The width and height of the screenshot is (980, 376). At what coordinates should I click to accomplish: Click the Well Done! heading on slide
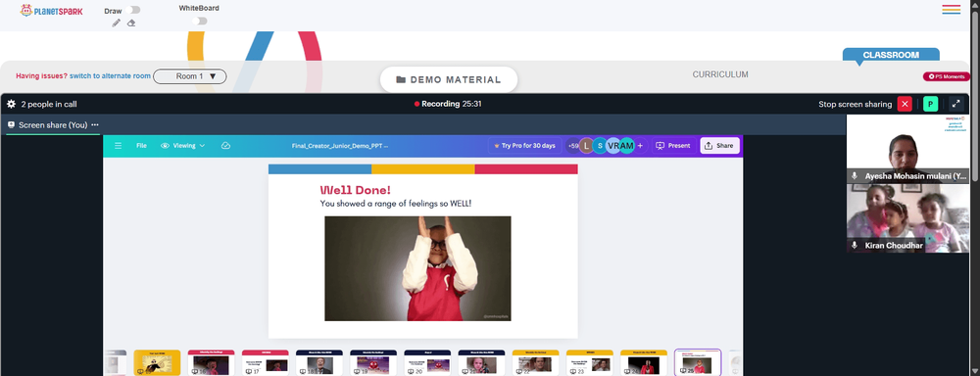click(355, 190)
